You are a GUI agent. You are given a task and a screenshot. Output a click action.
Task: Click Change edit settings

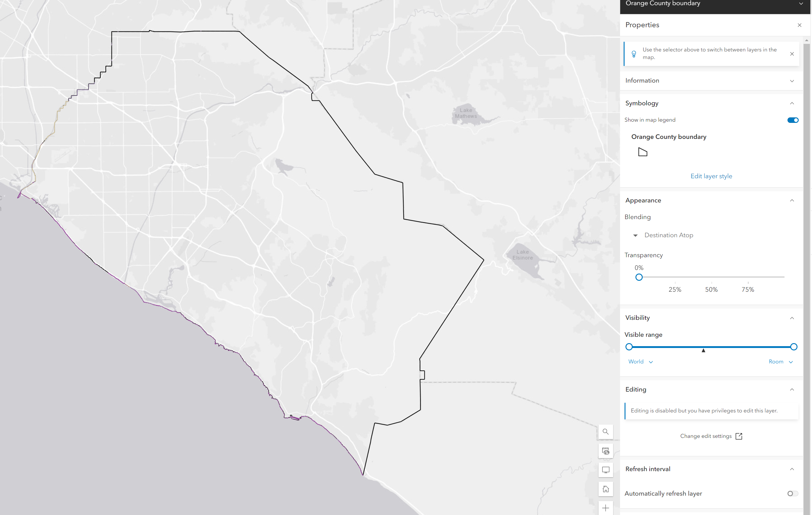706,436
